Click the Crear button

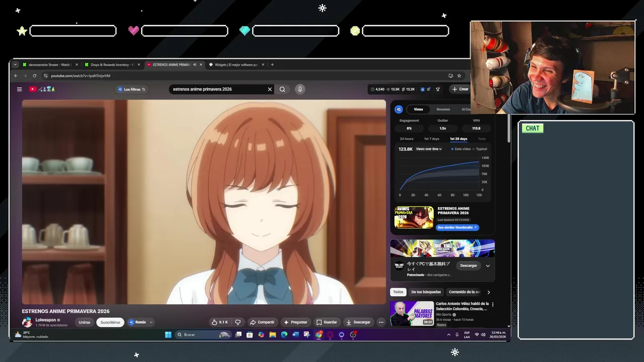click(x=460, y=89)
